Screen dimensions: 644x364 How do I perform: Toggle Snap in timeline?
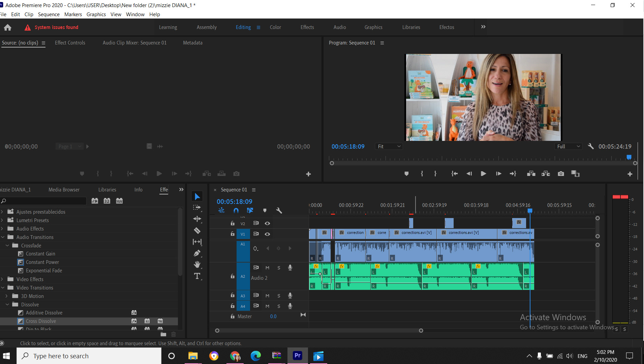(x=236, y=211)
